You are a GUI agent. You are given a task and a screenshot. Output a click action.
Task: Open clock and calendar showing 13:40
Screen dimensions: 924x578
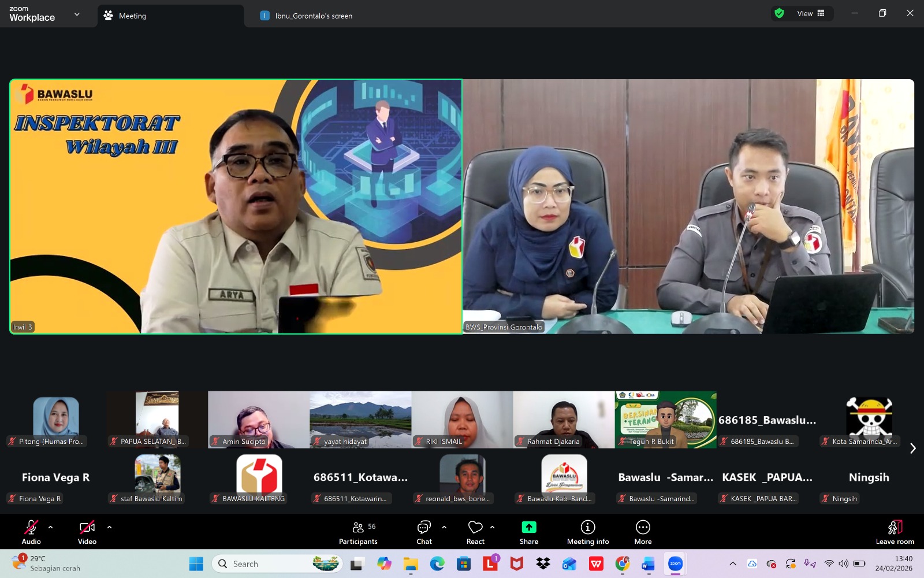(894, 564)
